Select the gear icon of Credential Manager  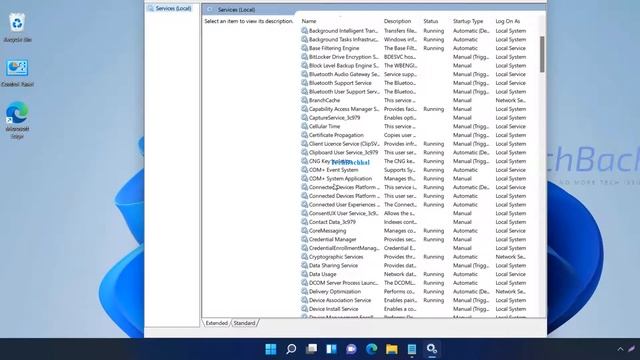click(304, 239)
